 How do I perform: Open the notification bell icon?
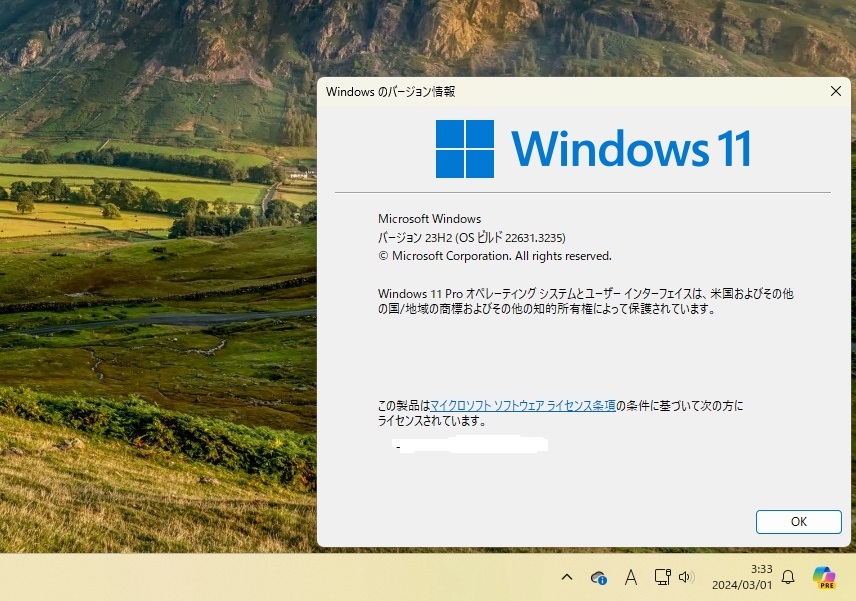coord(788,577)
